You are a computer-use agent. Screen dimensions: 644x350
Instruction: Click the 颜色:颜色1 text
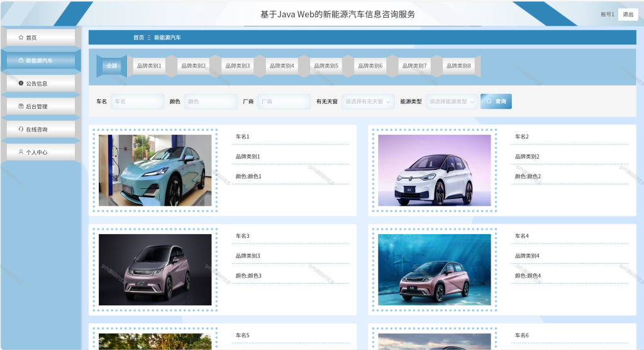(248, 176)
